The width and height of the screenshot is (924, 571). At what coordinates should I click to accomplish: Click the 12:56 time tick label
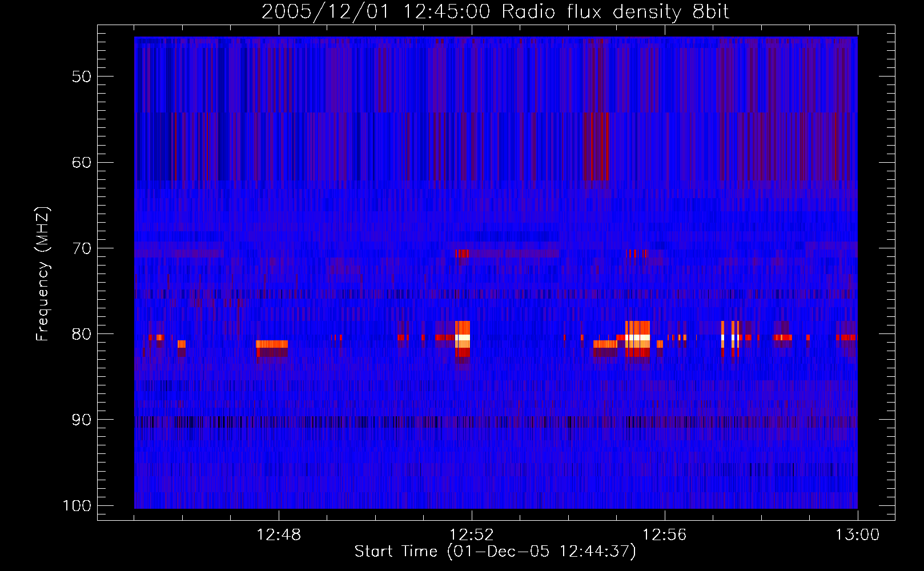point(665,535)
